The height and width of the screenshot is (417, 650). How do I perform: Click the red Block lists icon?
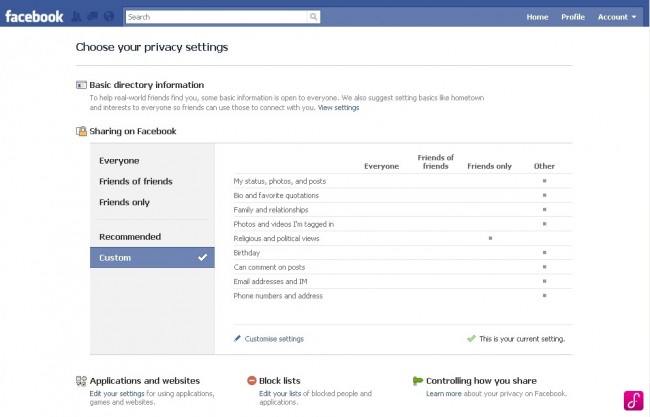point(252,381)
